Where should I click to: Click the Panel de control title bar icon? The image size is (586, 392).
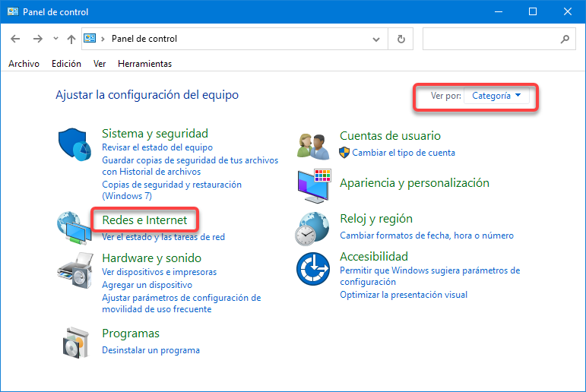pos(13,11)
